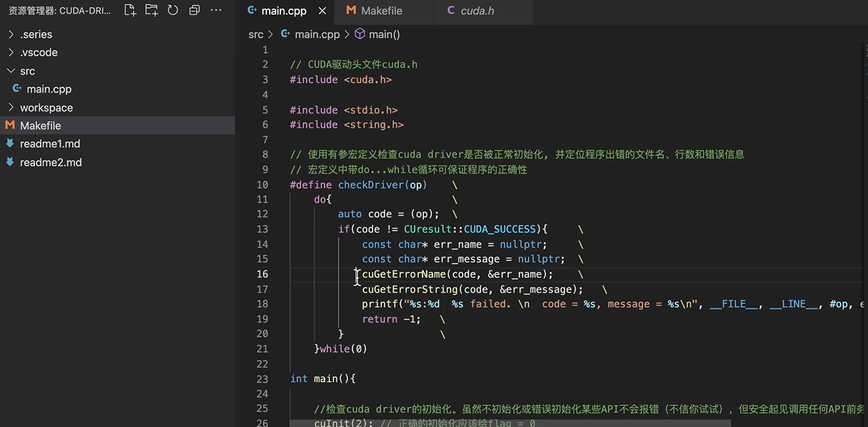The image size is (868, 427).
Task: Click the Makefile icon in sidebar
Action: (x=10, y=126)
